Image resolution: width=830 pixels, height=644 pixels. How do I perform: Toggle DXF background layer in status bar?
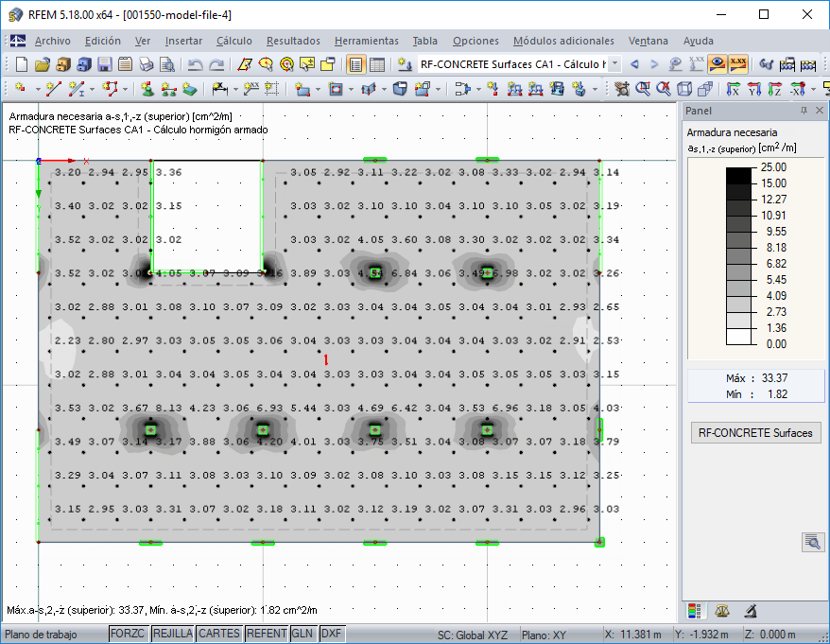tap(332, 634)
